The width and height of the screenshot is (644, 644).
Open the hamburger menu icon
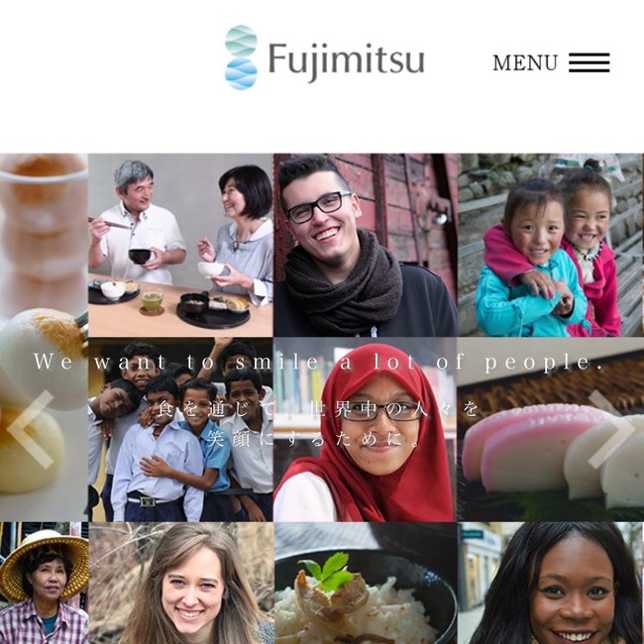tap(589, 62)
